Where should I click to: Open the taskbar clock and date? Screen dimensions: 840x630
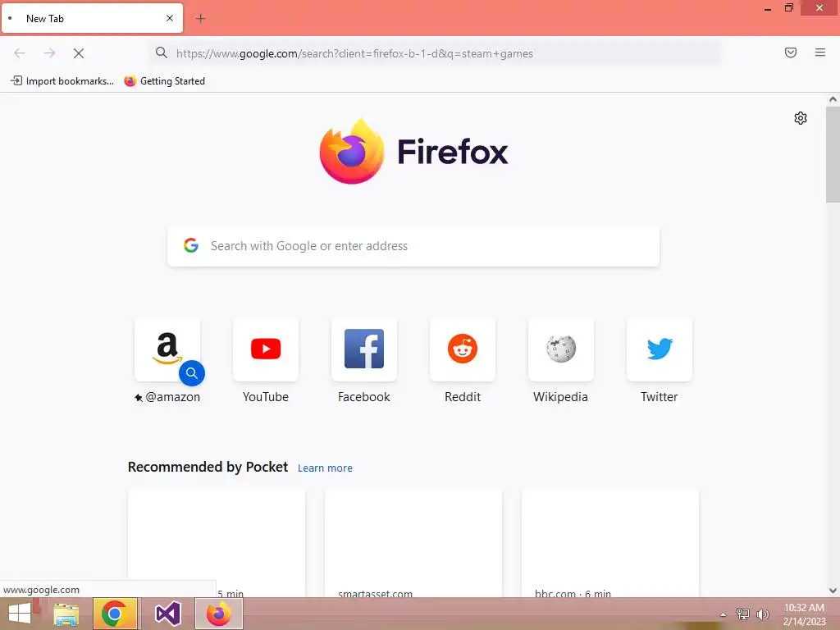(x=804, y=614)
